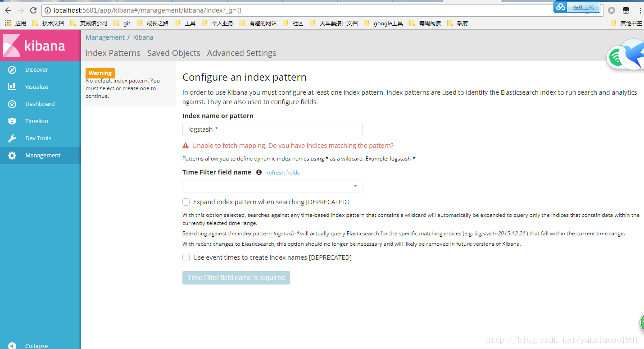Open the Time Filter field name dropdown
The image size is (644, 349).
(272, 186)
